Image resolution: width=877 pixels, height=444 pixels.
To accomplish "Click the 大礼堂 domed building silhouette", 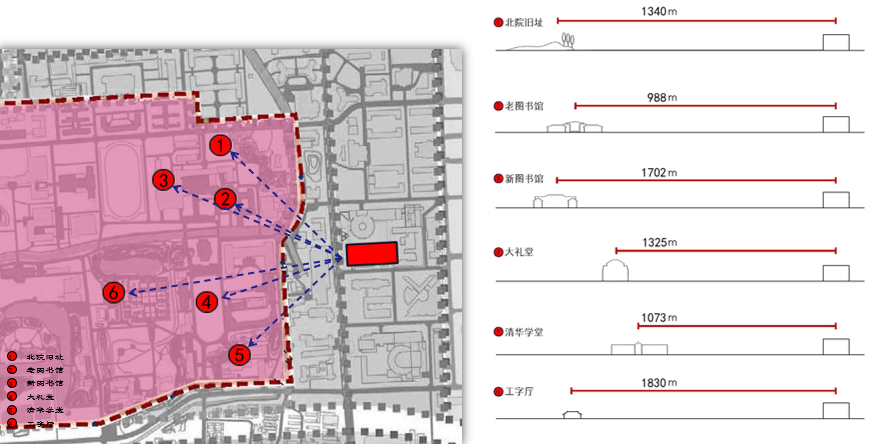I will 614,270.
